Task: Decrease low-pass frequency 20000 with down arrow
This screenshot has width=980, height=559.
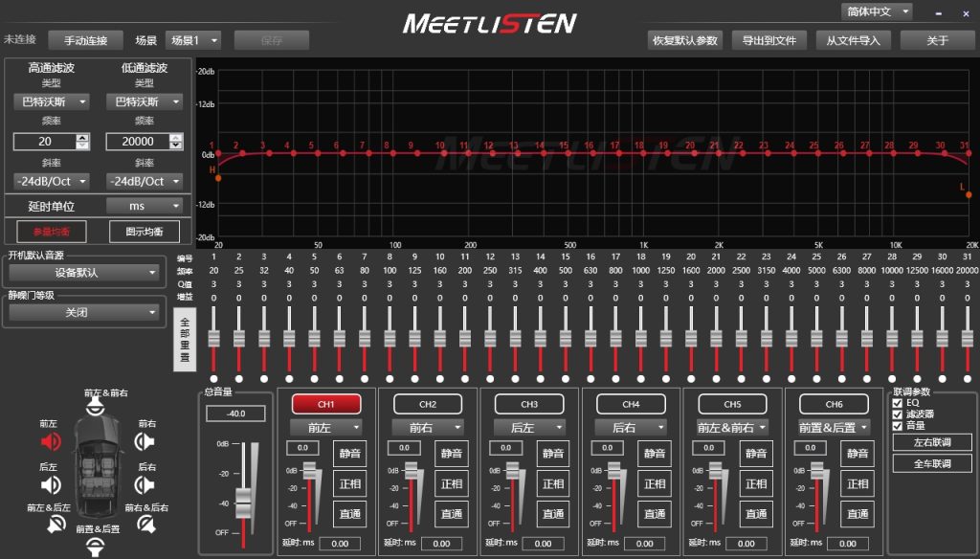Action: (x=176, y=145)
